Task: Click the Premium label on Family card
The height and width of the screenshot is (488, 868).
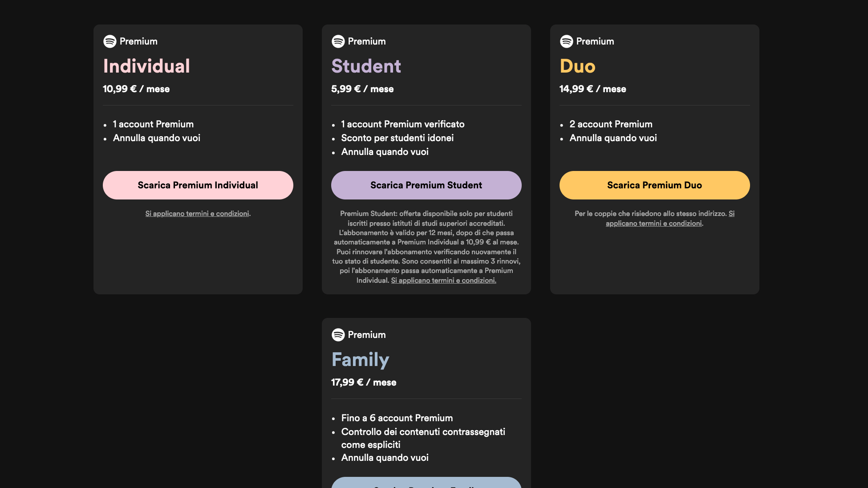Action: click(367, 335)
